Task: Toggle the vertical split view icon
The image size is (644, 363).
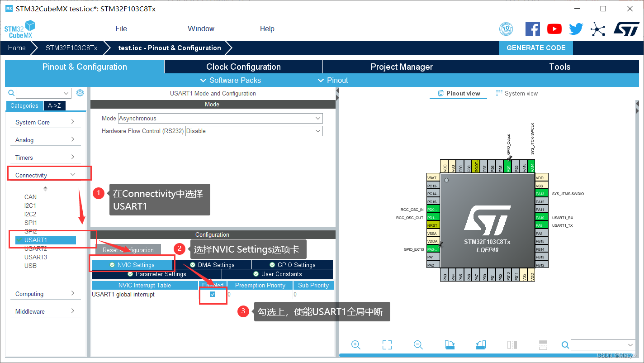Action: pyautogui.click(x=512, y=345)
